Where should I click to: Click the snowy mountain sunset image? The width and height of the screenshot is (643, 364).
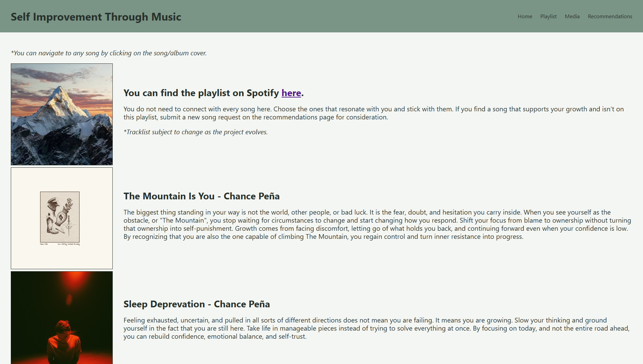tap(62, 114)
